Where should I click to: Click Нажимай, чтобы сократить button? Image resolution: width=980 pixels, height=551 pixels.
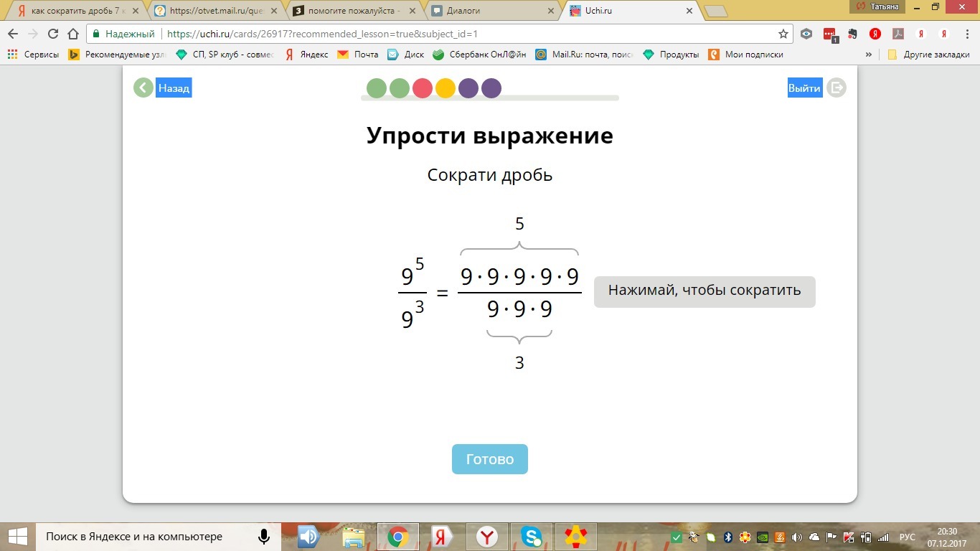705,291
